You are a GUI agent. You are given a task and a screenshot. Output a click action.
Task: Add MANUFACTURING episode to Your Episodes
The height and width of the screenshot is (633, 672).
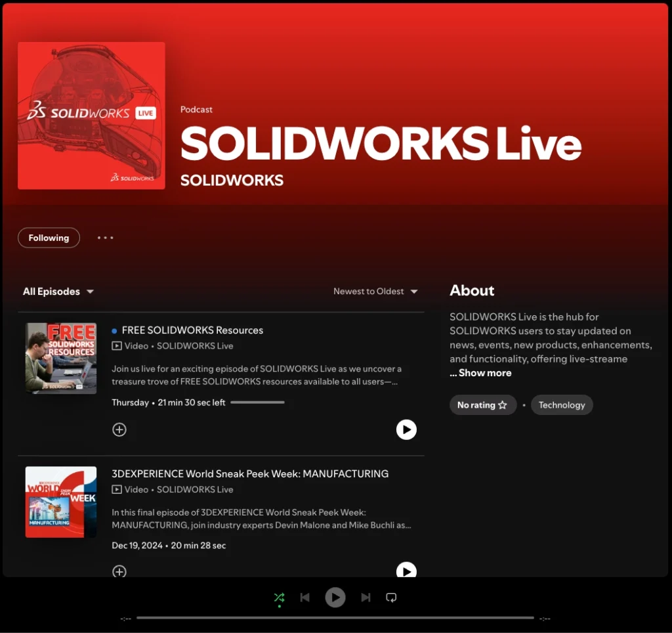pos(119,571)
